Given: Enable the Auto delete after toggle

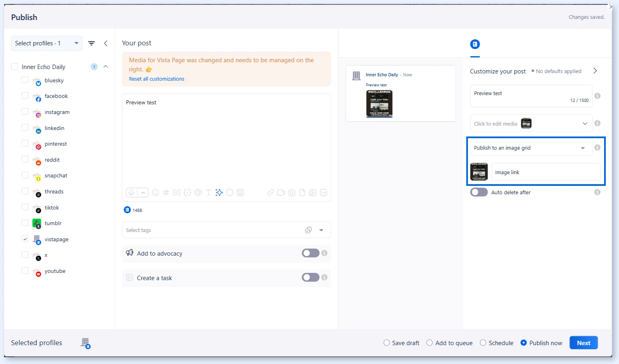Looking at the screenshot, I should coord(479,192).
